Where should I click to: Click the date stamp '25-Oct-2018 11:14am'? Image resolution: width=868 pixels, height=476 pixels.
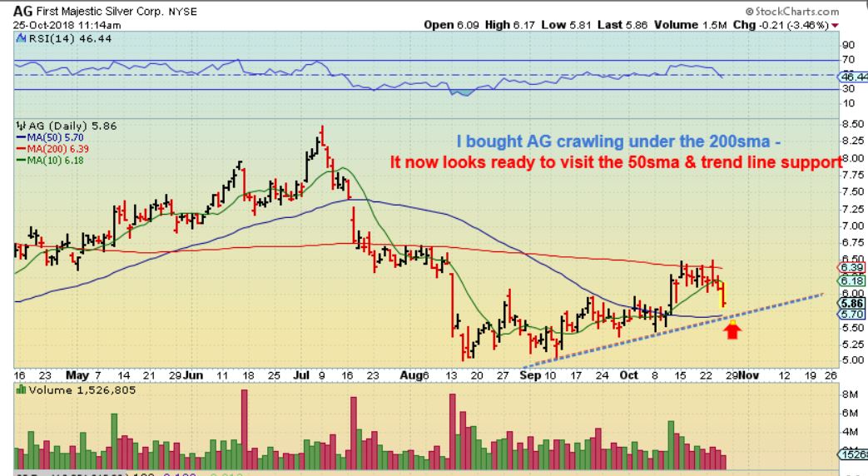(67, 25)
